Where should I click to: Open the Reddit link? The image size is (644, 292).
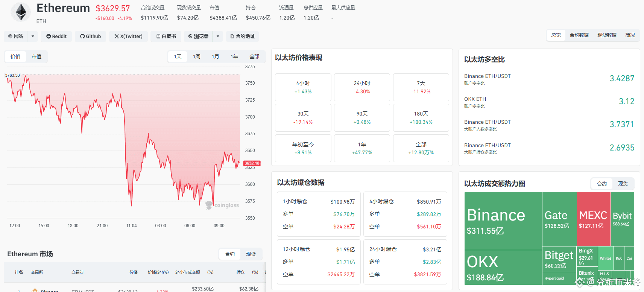click(56, 36)
